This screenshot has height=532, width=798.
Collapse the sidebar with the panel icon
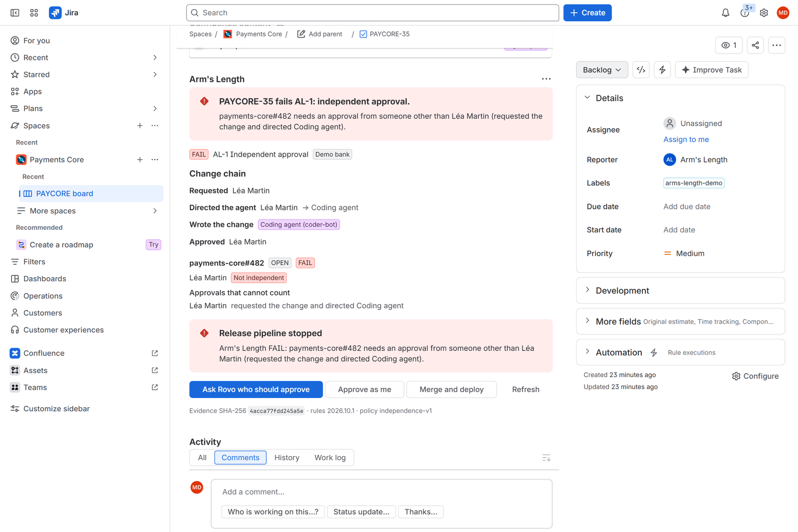15,12
